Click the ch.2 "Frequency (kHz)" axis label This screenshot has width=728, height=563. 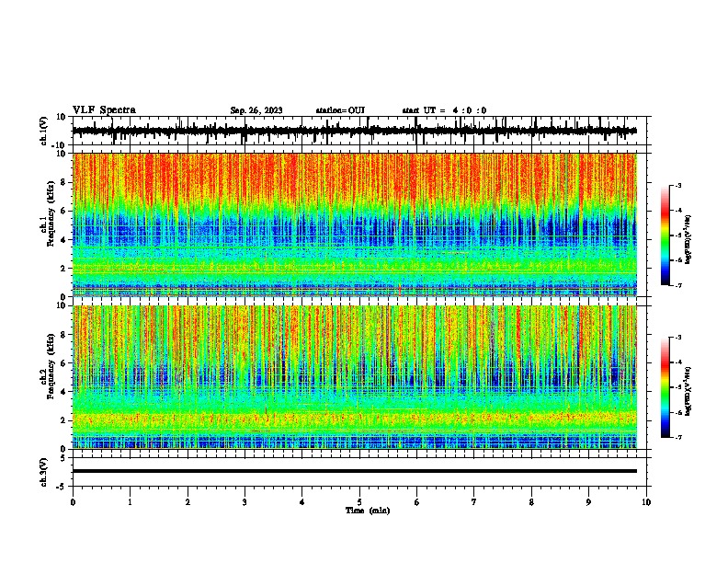coord(51,366)
